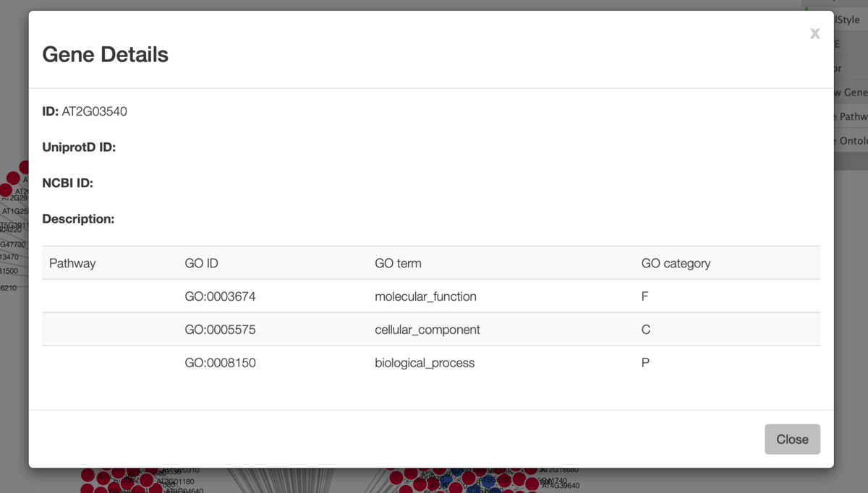
Task: Click the molecular_function GO term
Action: (x=425, y=296)
